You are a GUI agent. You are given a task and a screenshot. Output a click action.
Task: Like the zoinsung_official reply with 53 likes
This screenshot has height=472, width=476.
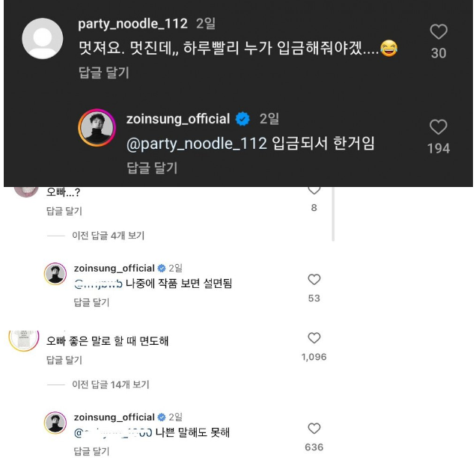[314, 280]
